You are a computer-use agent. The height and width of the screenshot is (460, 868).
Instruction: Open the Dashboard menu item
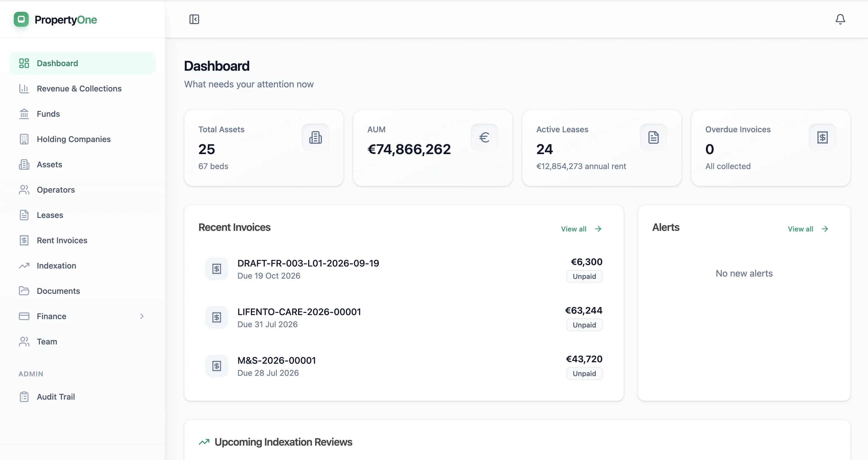82,63
